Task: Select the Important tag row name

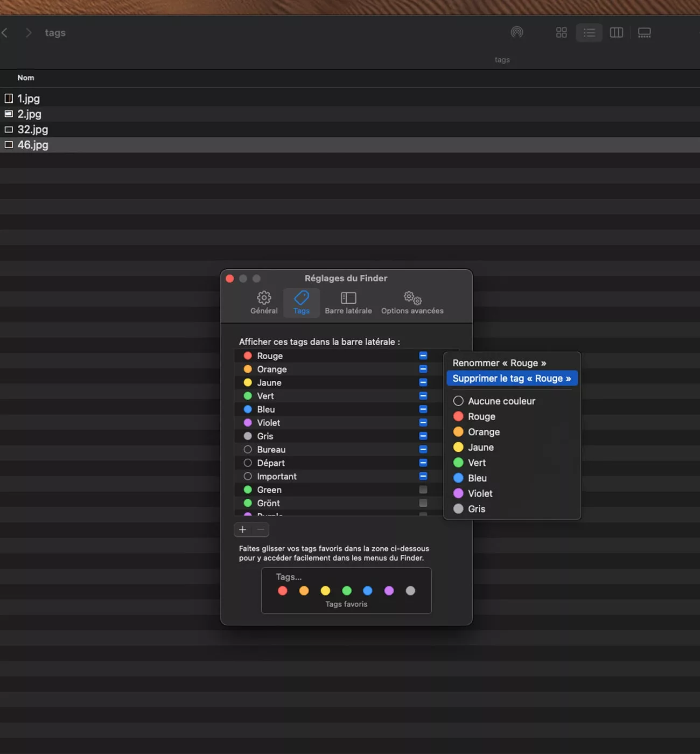Action: click(277, 477)
